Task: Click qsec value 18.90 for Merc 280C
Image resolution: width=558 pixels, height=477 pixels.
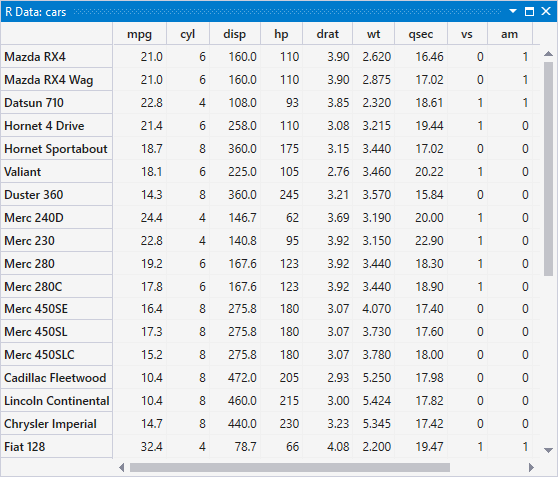Action: click(x=430, y=287)
